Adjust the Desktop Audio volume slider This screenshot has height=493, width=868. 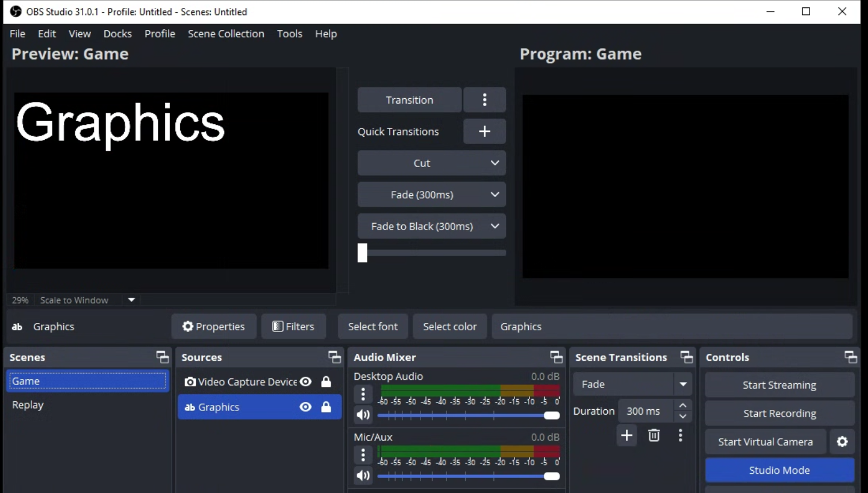click(x=468, y=415)
